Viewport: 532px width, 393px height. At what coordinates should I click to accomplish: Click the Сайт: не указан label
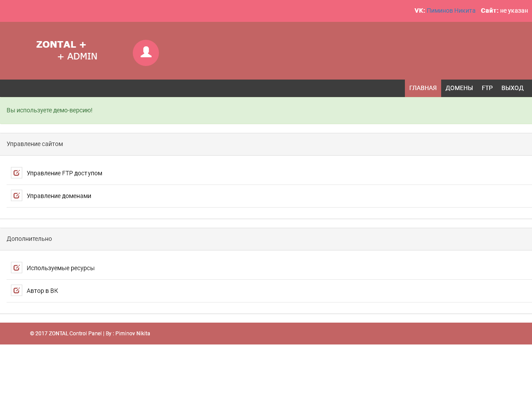point(504,10)
